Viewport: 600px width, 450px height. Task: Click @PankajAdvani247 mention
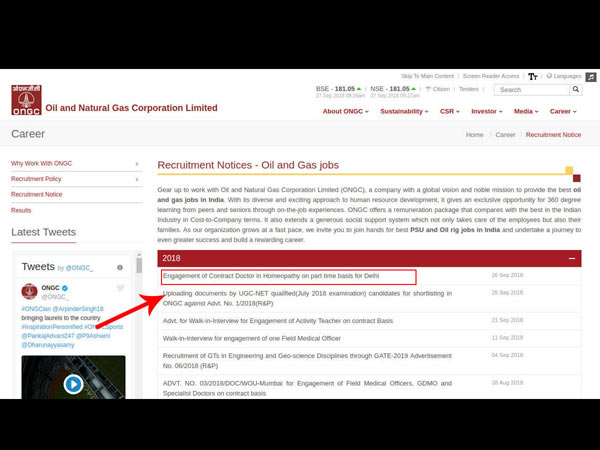(48, 336)
